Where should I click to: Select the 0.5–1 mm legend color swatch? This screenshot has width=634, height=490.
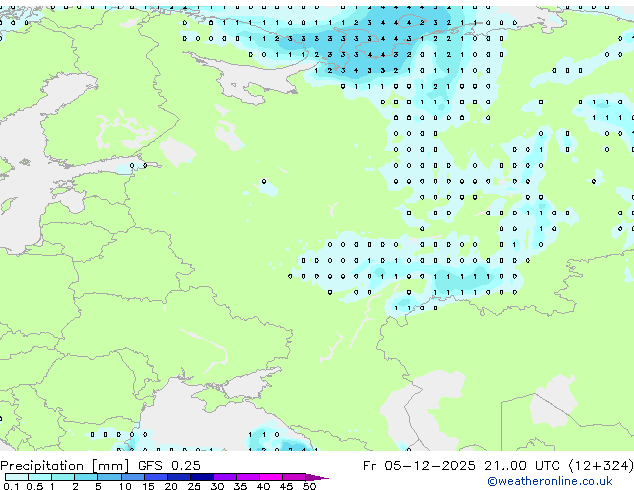[x=40, y=477]
